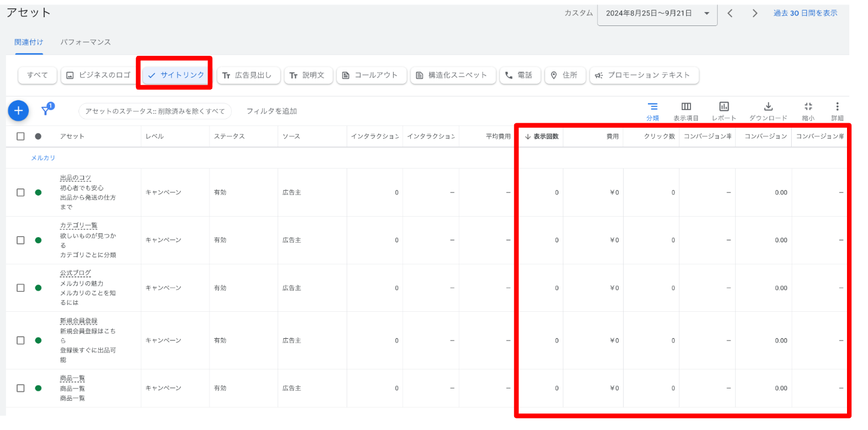
Task: Select the 住所 filter chip
Action: coord(565,75)
